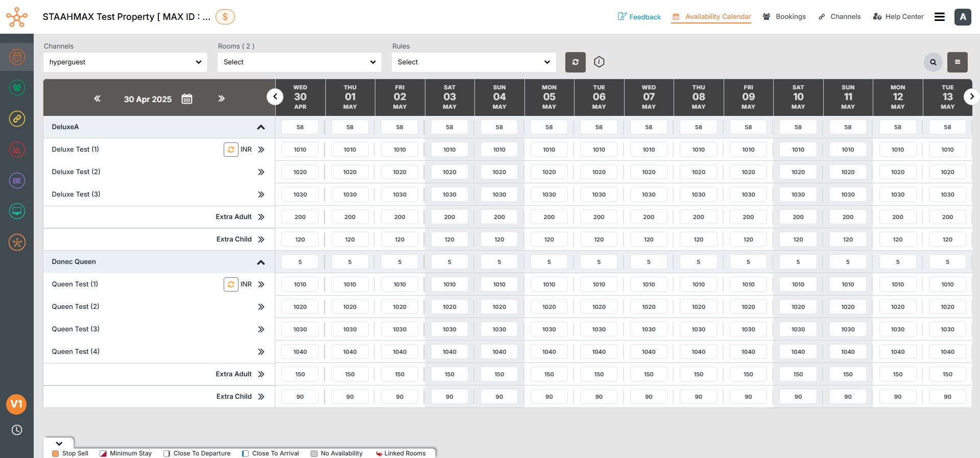Open the Channels dropdown showing hyperguest
Screen dimensions: 980x458
[x=126, y=62]
